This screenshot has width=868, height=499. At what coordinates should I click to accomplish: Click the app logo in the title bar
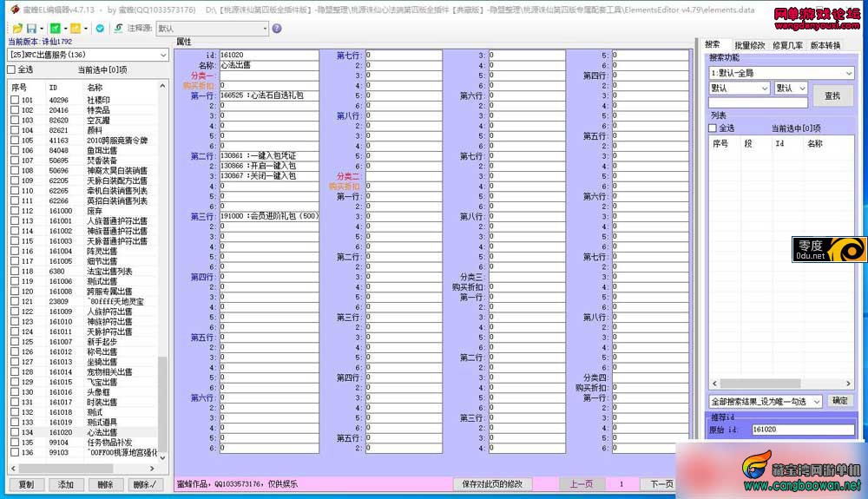pyautogui.click(x=15, y=10)
